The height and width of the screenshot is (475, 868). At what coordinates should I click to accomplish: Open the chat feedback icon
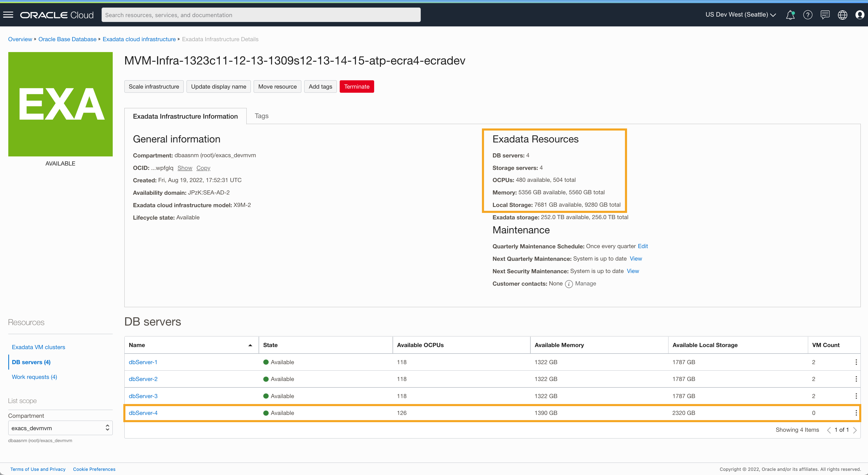(x=825, y=15)
